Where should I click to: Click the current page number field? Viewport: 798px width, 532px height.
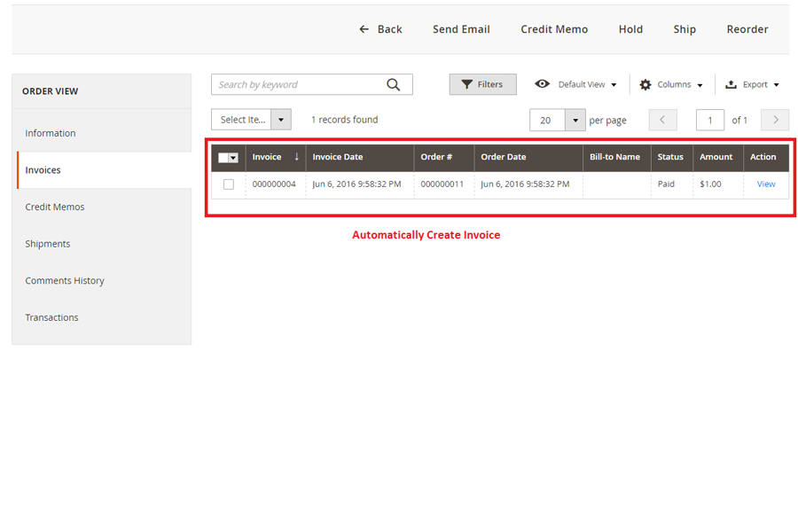710,121
